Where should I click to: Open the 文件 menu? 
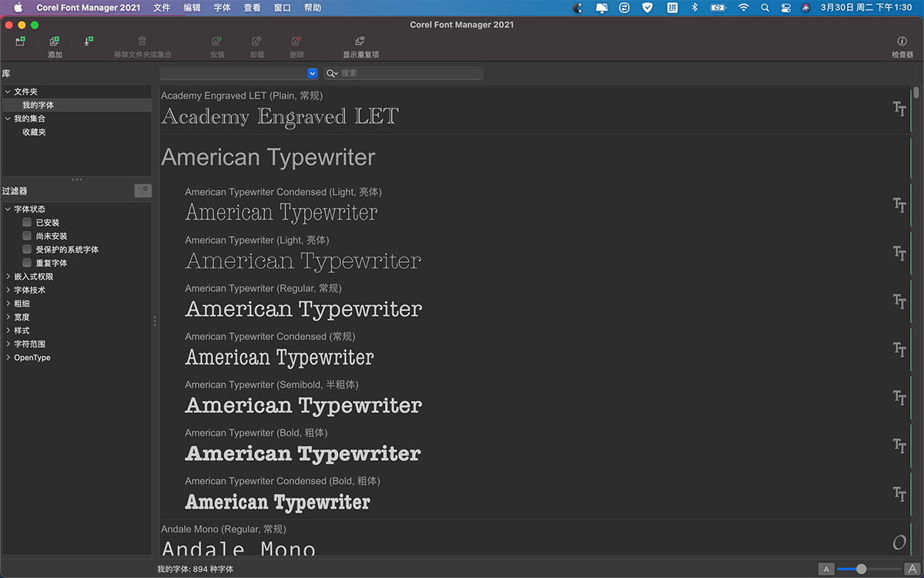[x=162, y=7]
